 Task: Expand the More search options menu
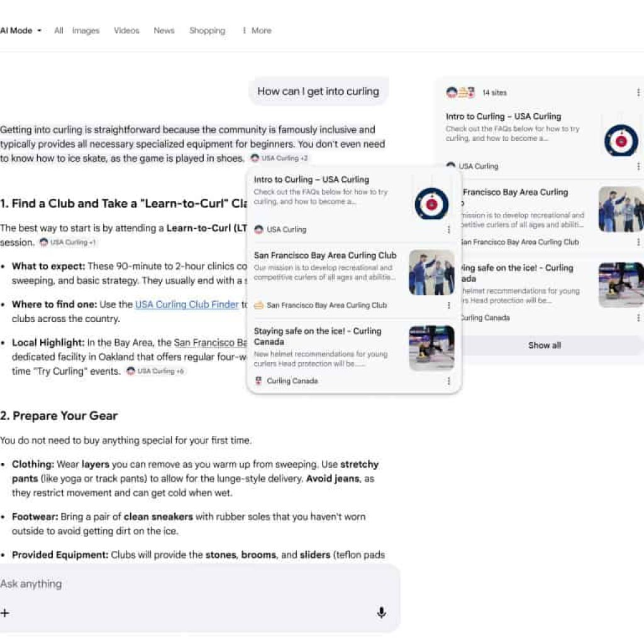[x=257, y=30]
